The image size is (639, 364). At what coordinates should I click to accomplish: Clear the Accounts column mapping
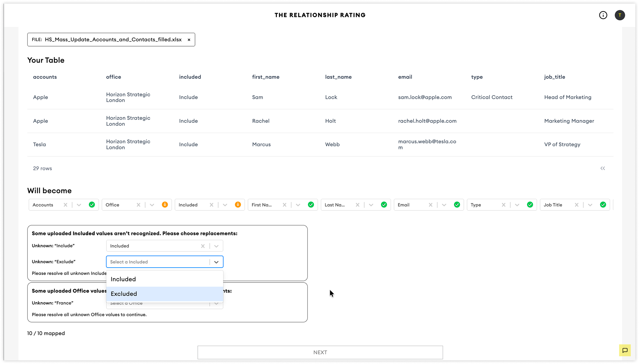point(65,205)
